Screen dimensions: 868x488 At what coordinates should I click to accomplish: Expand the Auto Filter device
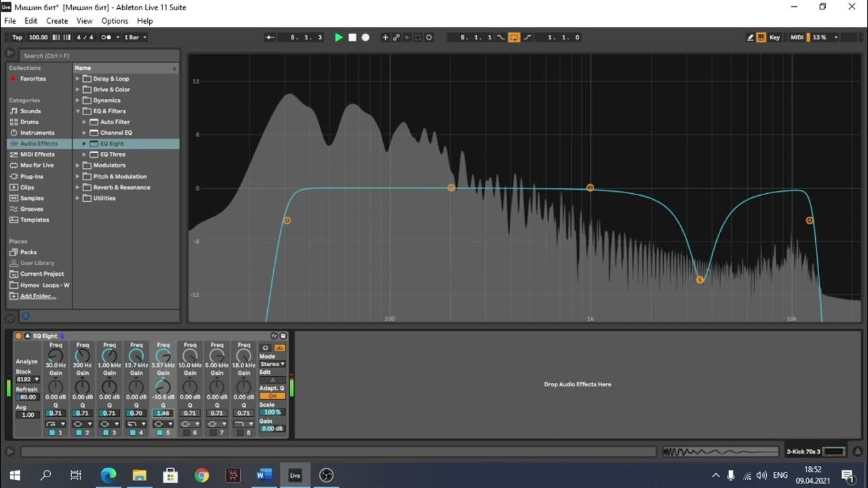tap(85, 122)
